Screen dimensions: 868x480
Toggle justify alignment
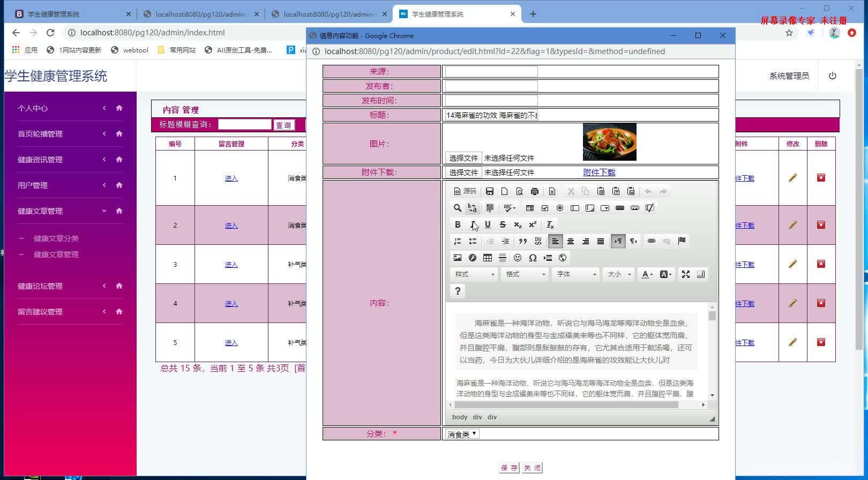point(601,241)
